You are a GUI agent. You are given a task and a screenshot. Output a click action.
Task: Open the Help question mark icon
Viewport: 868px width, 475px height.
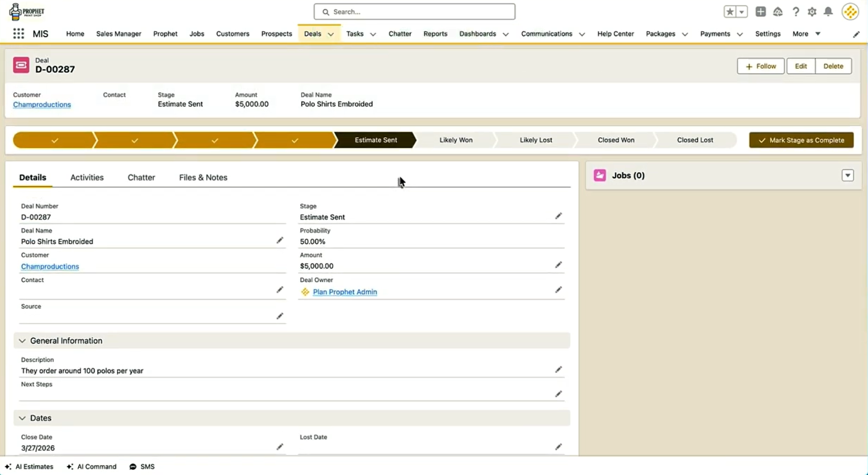795,12
